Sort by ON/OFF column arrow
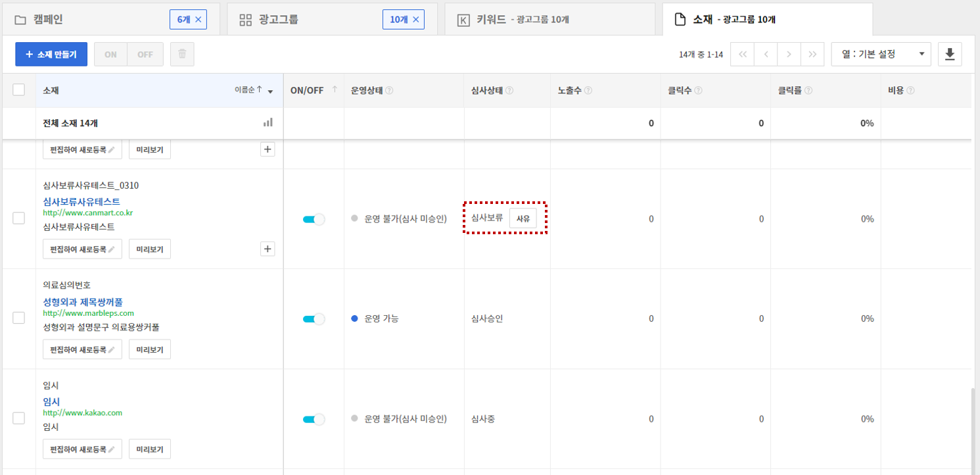980x475 pixels. coord(335,90)
